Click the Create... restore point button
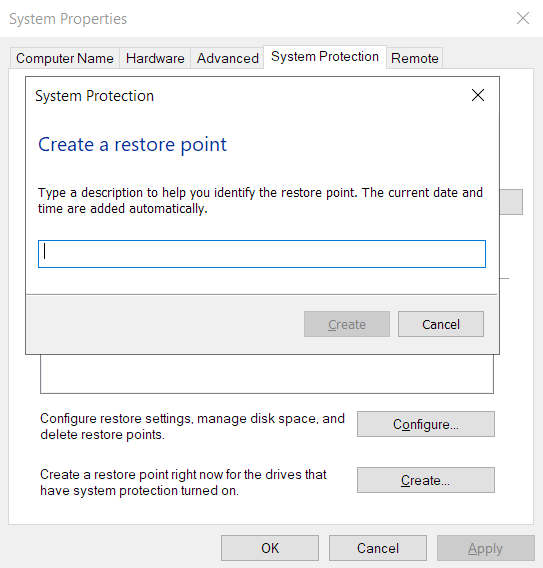This screenshot has height=568, width=543. tap(426, 480)
